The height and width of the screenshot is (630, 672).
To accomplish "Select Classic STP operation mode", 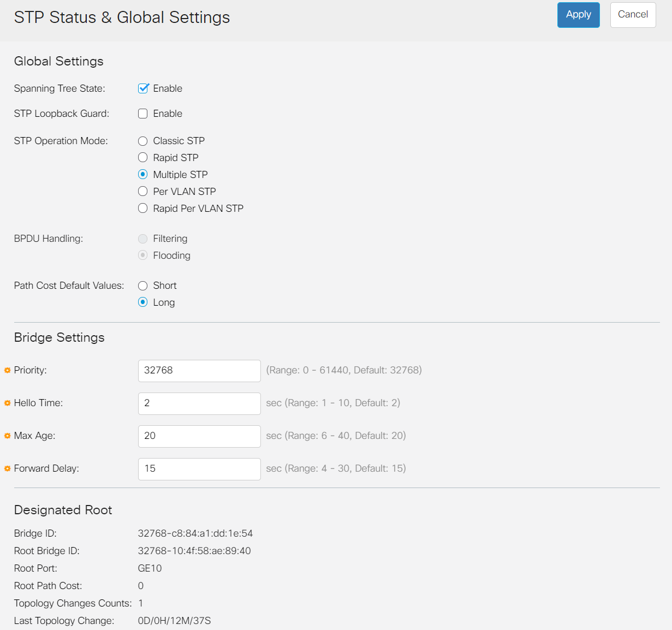I will [143, 141].
